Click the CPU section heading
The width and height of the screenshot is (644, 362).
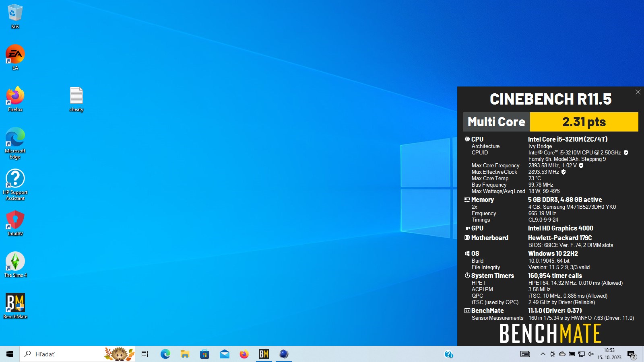point(477,139)
